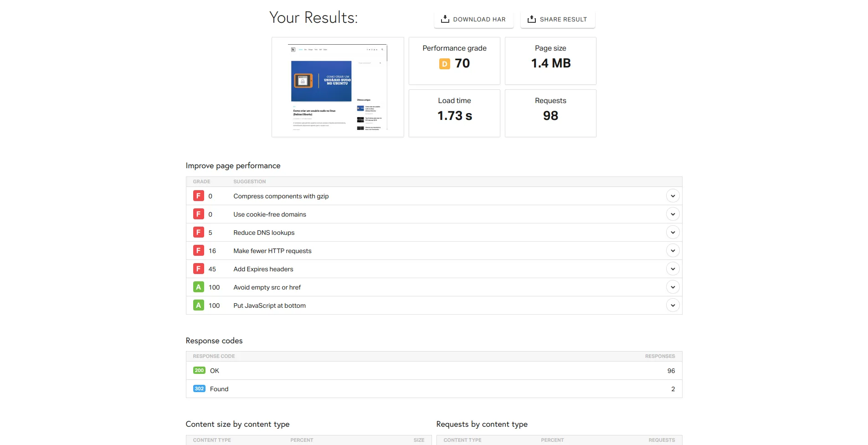This screenshot has height=445, width=868.
Task: Click the 'Your Results:' heading
Action: 313,18
